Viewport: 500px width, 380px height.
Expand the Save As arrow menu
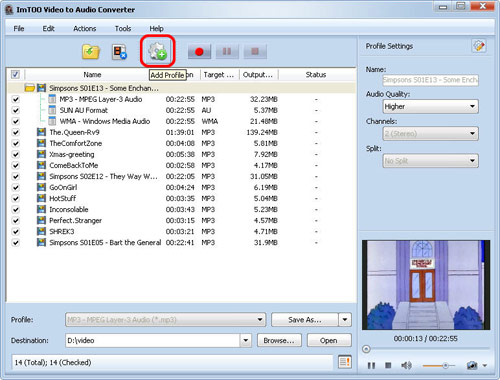tap(345, 320)
